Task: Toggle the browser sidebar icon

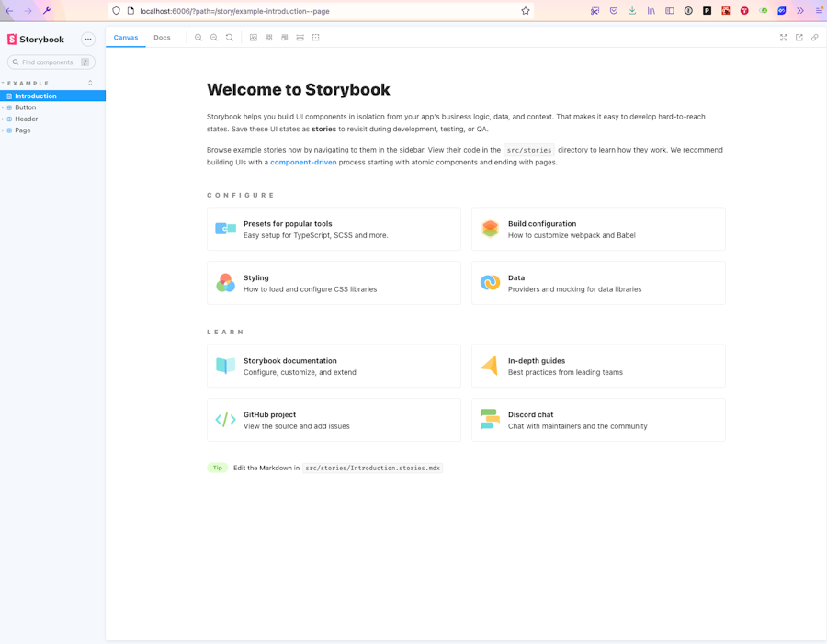Action: (x=670, y=10)
